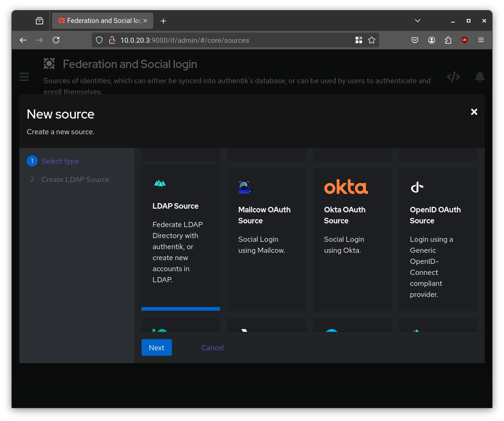
Task: Click the 'Social Login using Okta.' description
Action: click(x=344, y=245)
